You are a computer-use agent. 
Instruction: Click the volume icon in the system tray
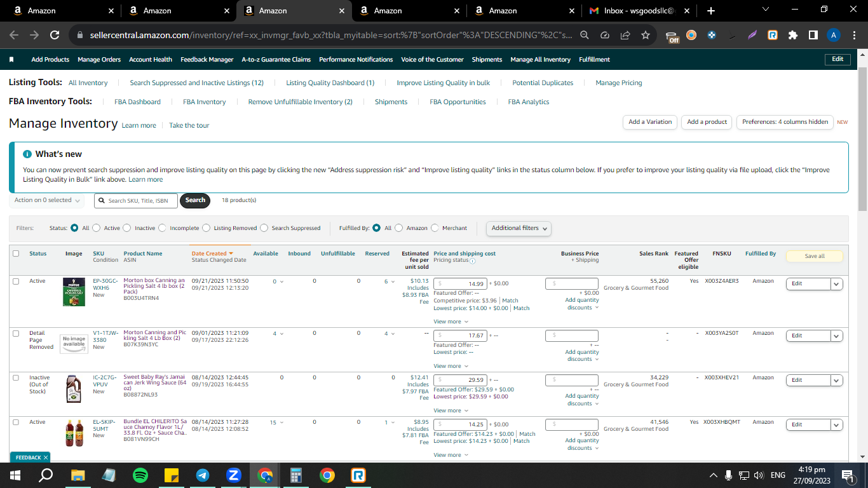tap(759, 475)
